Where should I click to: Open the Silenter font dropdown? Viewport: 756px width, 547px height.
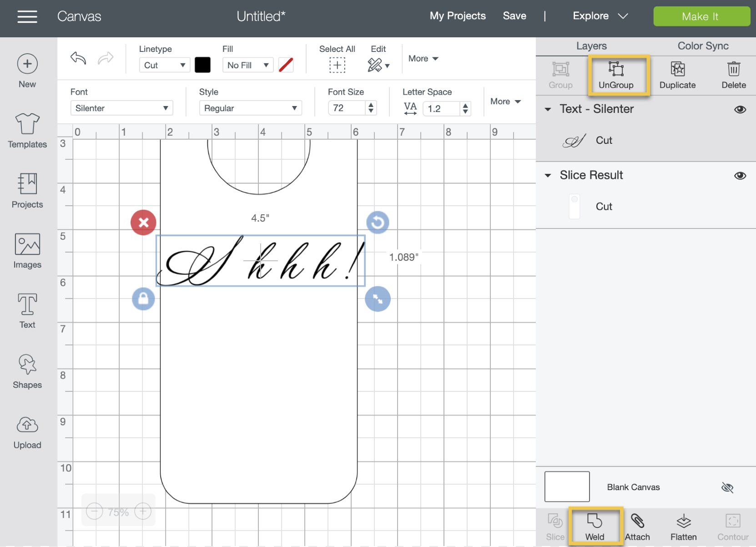click(x=121, y=108)
